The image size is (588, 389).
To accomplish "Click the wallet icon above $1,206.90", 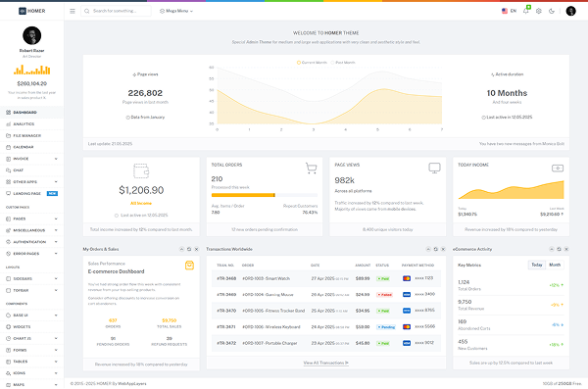I will tap(141, 170).
